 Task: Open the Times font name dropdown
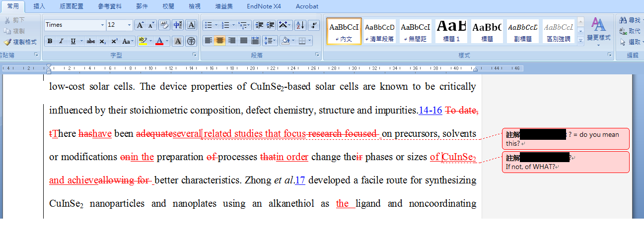pos(103,25)
